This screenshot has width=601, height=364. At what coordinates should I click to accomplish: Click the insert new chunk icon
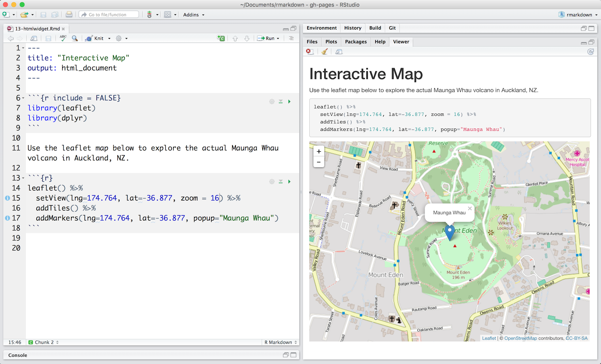pyautogui.click(x=221, y=38)
